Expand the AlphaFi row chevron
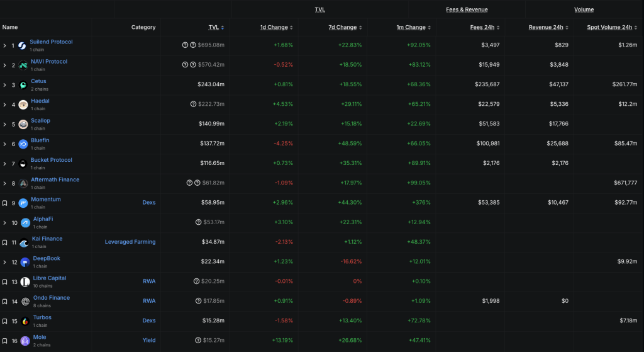The image size is (644, 352). point(5,223)
